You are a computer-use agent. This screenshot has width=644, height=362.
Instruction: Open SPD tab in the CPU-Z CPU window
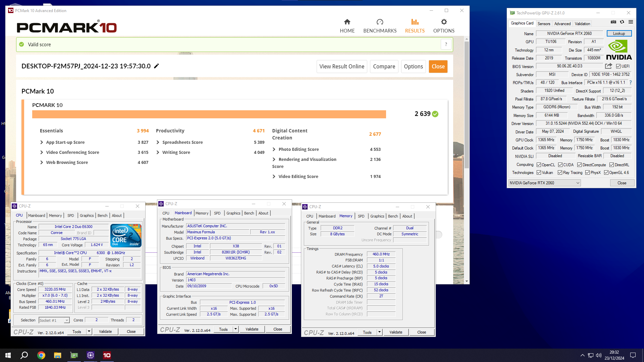point(71,216)
